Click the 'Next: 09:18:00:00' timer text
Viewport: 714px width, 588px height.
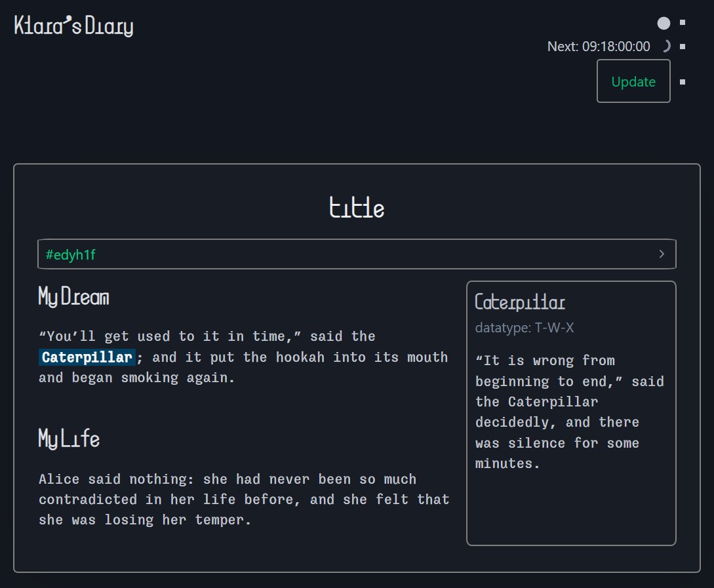(599, 47)
